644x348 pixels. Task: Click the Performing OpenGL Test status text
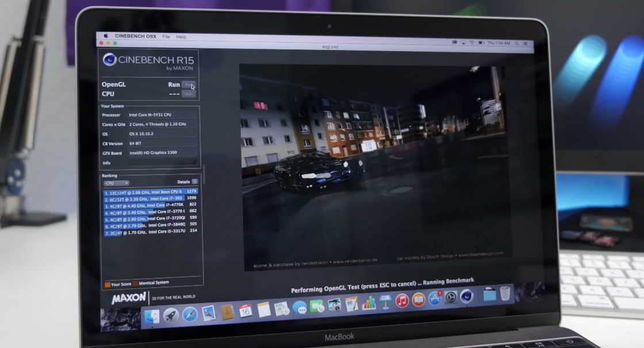point(382,285)
